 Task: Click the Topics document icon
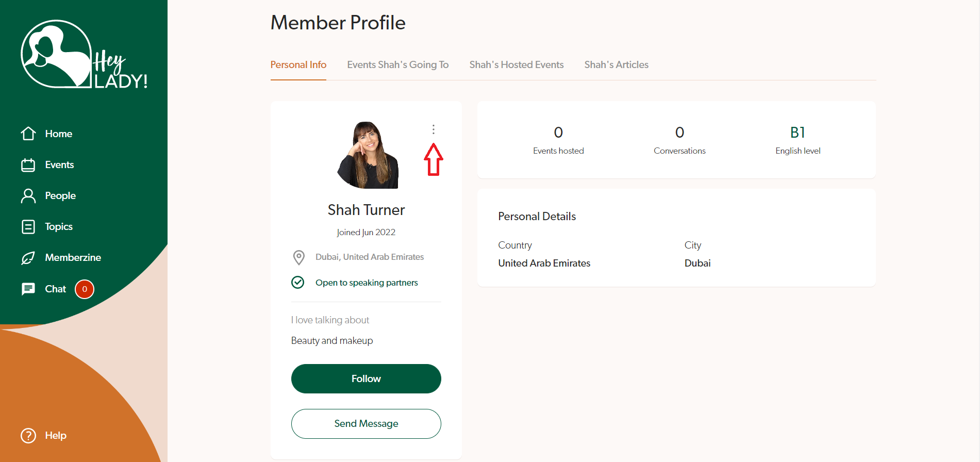pos(28,227)
